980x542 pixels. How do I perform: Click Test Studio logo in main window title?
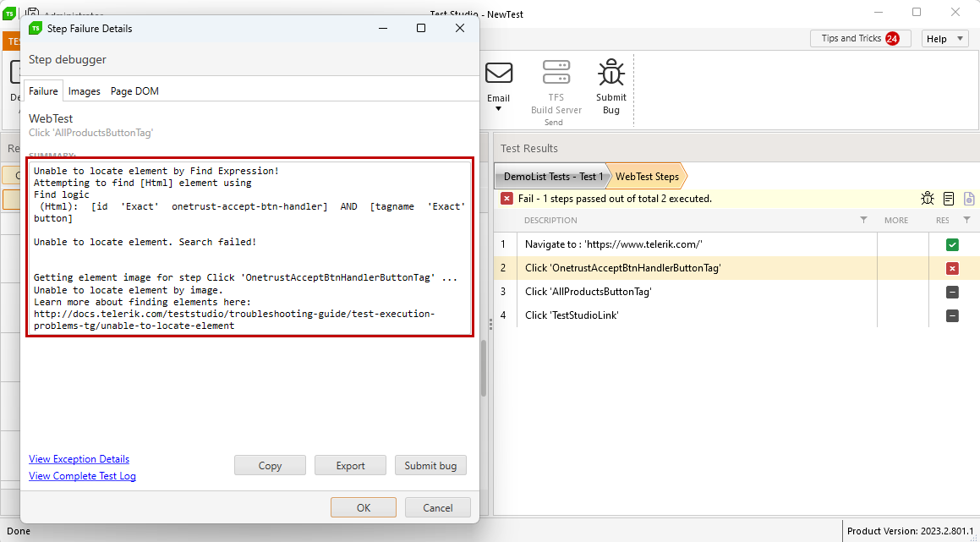click(8, 14)
